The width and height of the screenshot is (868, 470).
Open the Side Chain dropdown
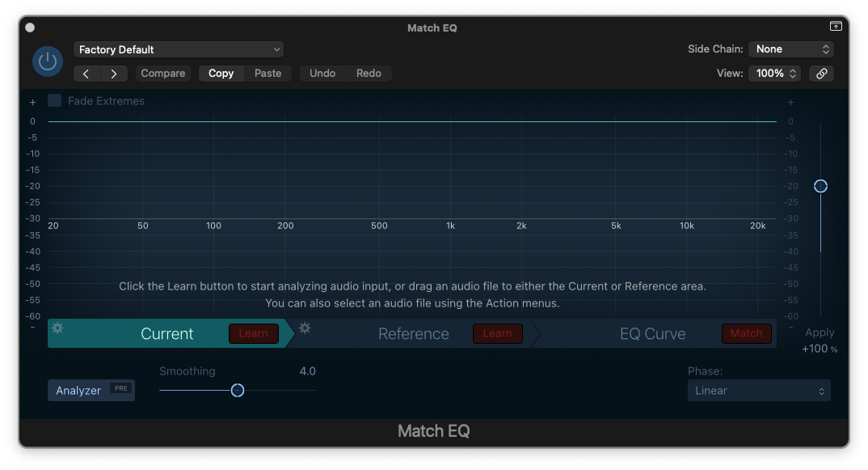790,49
